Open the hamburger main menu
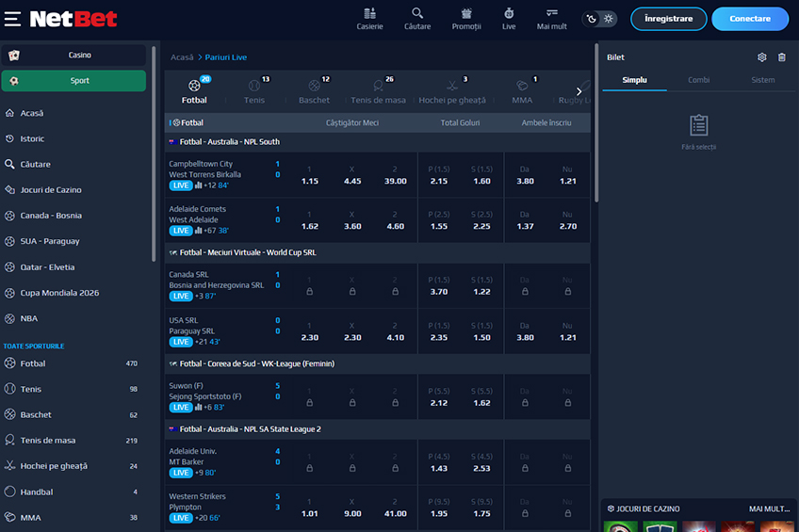This screenshot has height=532, width=799. 13,19
